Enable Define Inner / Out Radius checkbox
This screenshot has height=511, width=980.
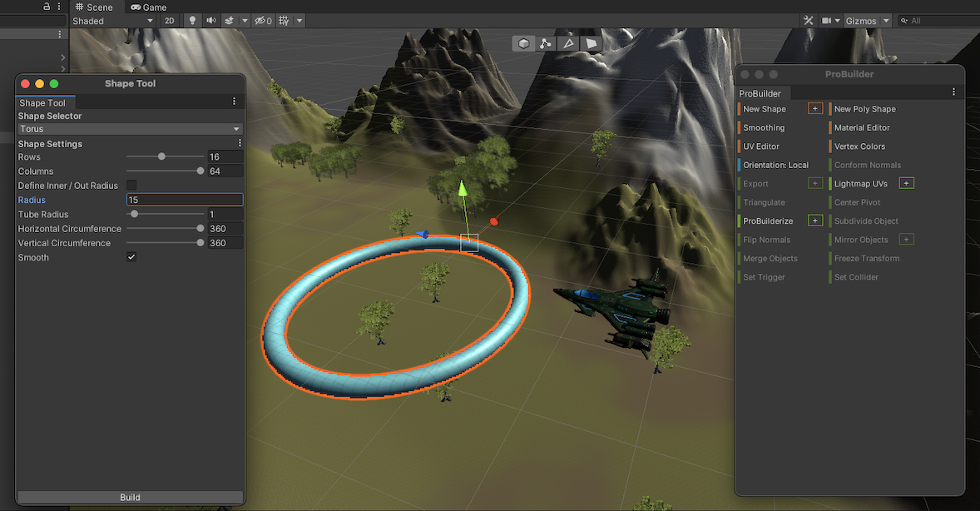(x=131, y=186)
